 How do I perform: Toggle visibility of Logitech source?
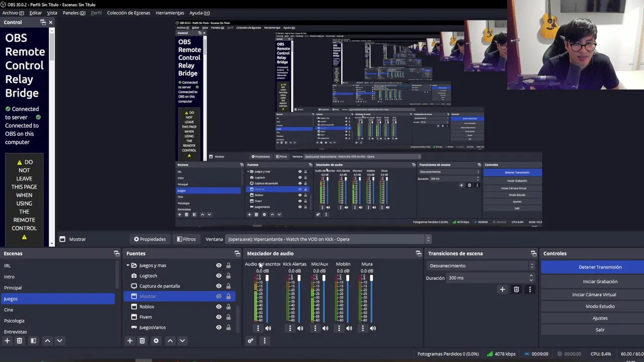coord(219,276)
